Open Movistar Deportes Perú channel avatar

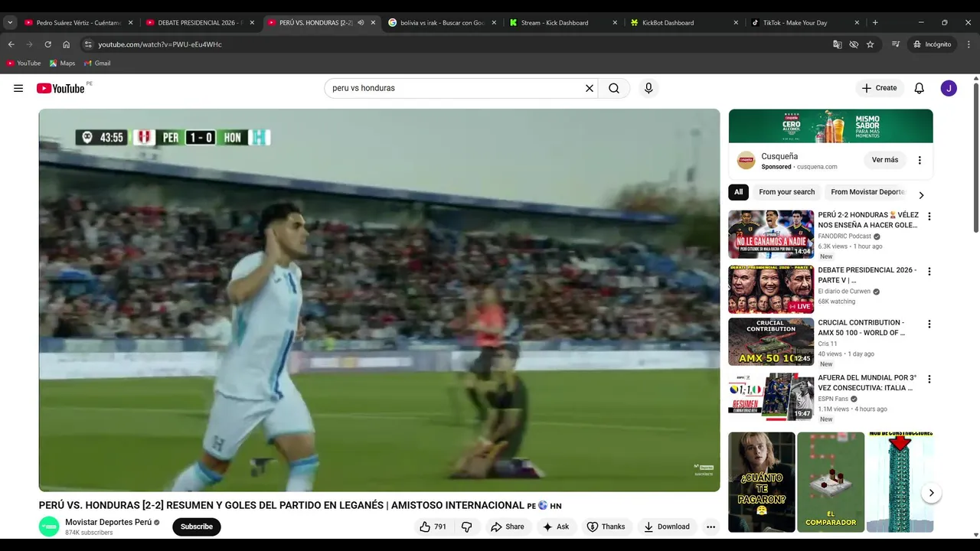49,527
